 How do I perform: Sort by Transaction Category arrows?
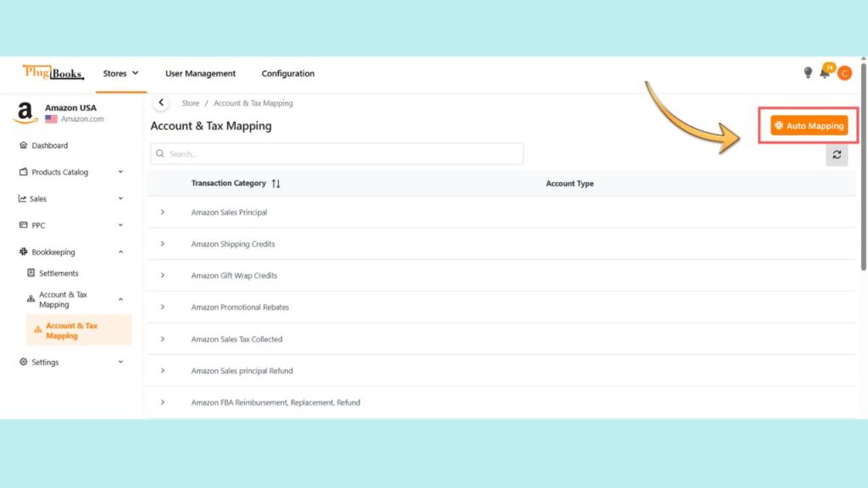275,184
